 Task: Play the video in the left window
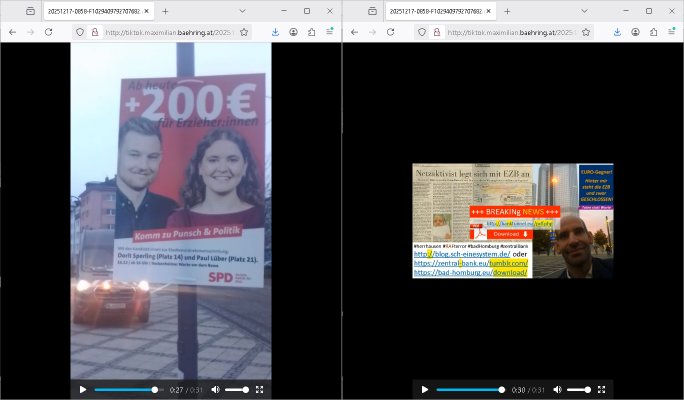[83, 389]
